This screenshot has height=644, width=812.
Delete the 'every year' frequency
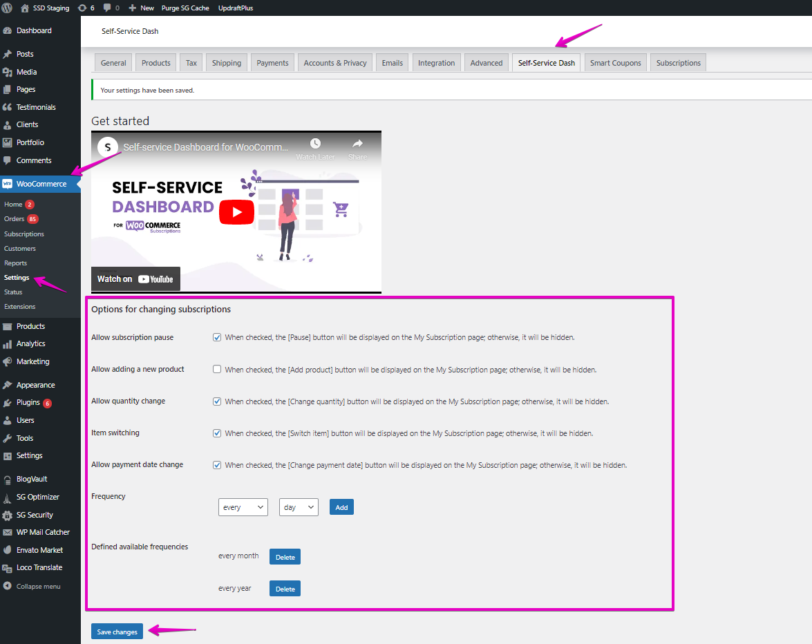(x=285, y=589)
